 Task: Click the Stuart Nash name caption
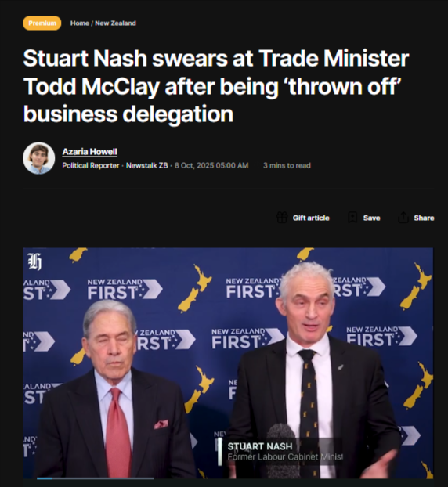coord(260,446)
